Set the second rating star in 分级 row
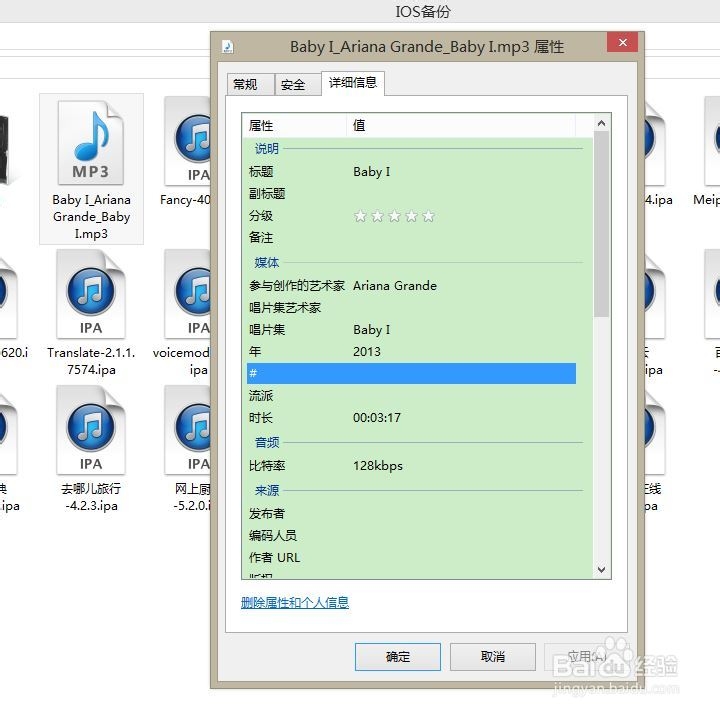Image resolution: width=720 pixels, height=714 pixels. click(377, 216)
